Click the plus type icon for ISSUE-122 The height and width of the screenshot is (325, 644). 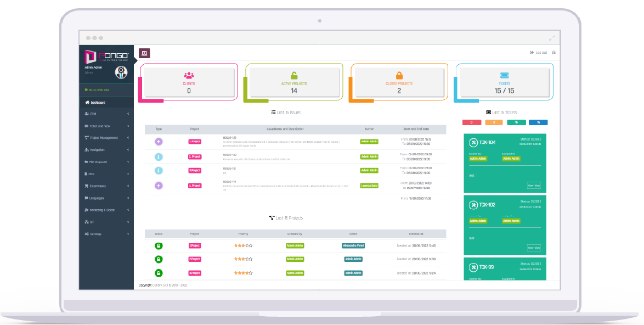coord(159,142)
